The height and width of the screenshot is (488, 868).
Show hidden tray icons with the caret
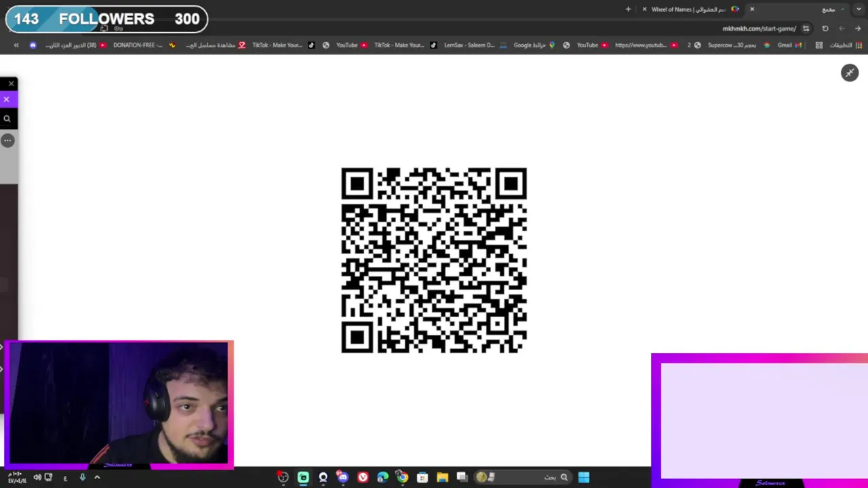click(97, 477)
